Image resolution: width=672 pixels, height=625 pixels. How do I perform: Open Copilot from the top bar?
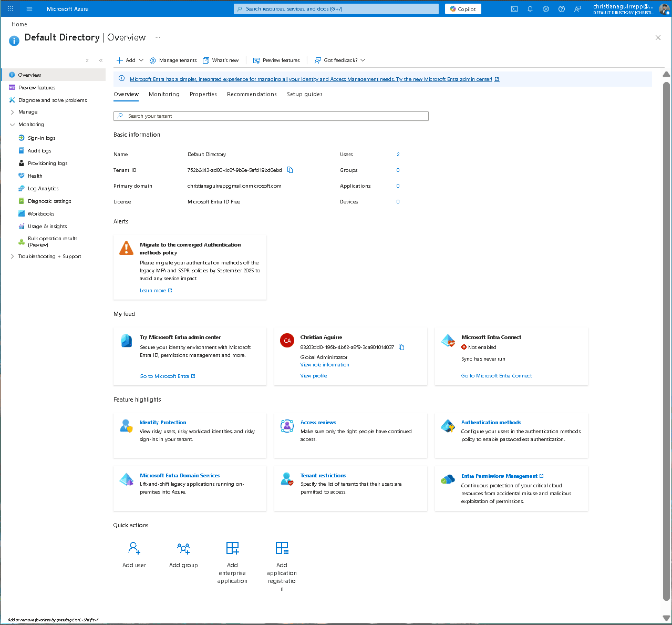pyautogui.click(x=462, y=9)
